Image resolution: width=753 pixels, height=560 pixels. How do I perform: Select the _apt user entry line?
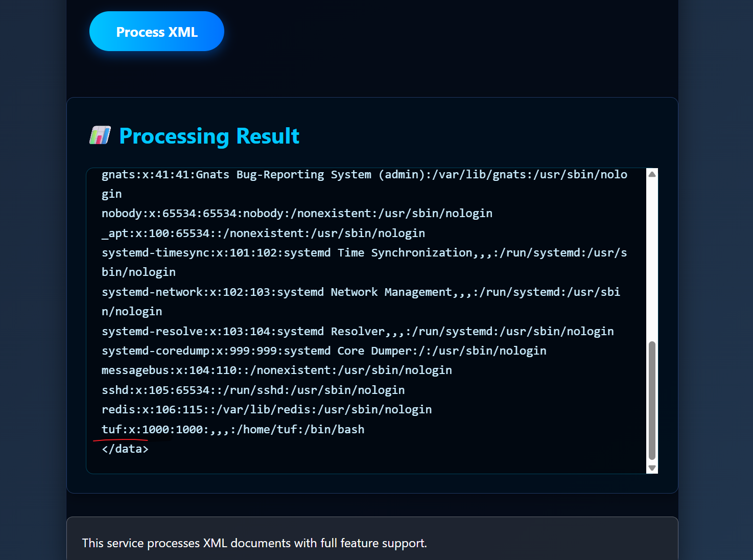tap(263, 234)
